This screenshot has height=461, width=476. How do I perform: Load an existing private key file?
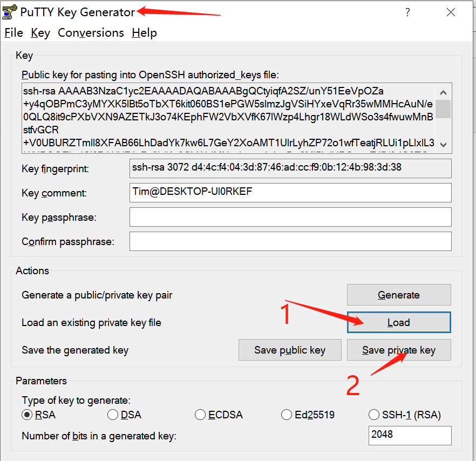click(x=398, y=322)
